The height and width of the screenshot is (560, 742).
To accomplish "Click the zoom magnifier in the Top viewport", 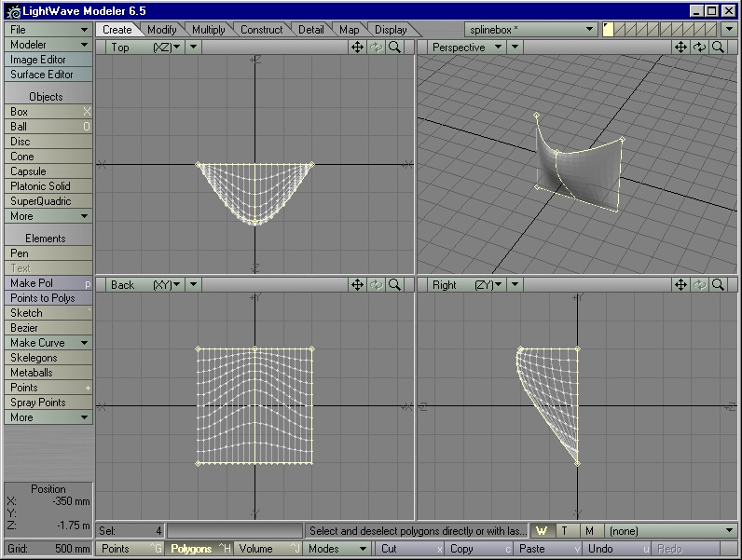I will pyautogui.click(x=395, y=47).
